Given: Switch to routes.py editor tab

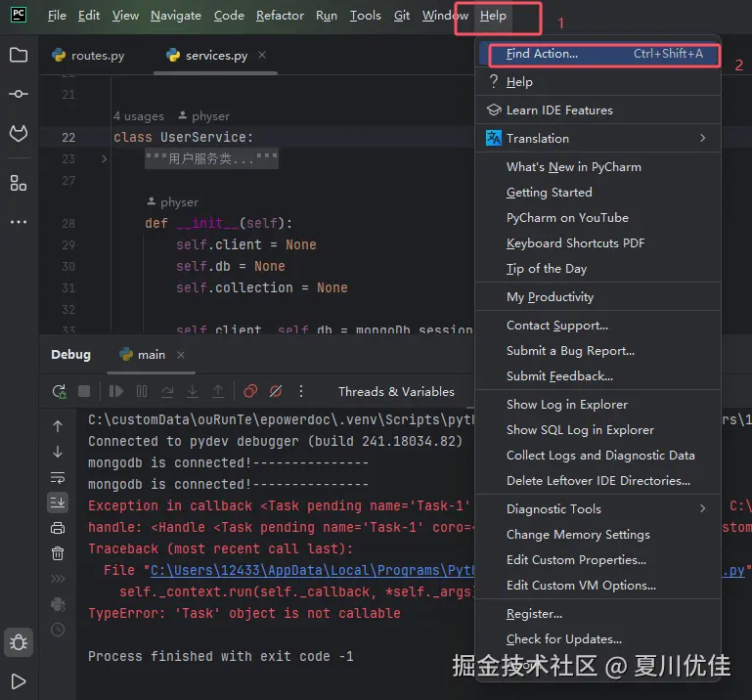Looking at the screenshot, I should (88, 56).
